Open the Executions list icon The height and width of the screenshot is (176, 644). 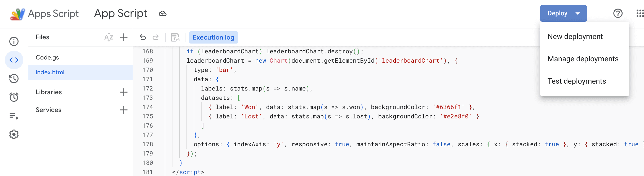14,116
